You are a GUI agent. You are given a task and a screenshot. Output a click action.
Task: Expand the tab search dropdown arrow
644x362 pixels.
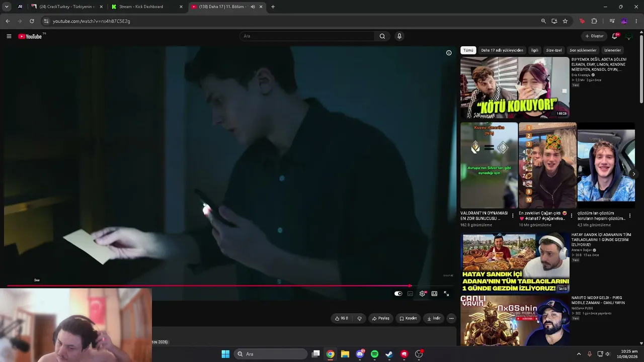click(x=7, y=7)
